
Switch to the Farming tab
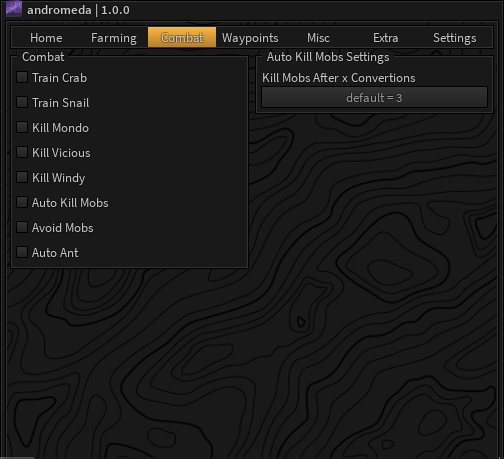tap(114, 38)
